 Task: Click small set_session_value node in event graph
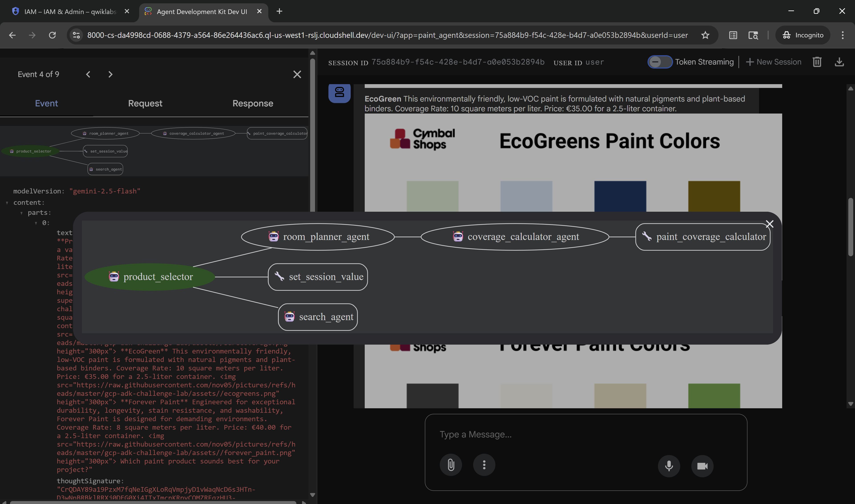pyautogui.click(x=105, y=151)
